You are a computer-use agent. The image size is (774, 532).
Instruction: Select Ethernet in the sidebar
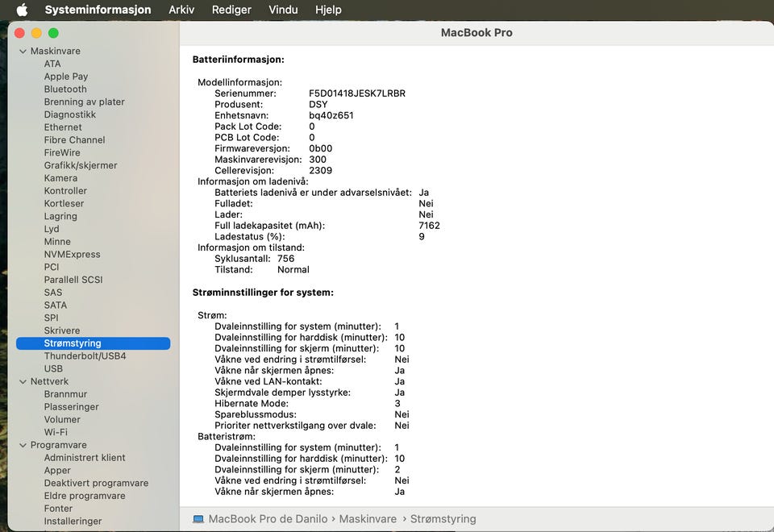click(x=63, y=127)
